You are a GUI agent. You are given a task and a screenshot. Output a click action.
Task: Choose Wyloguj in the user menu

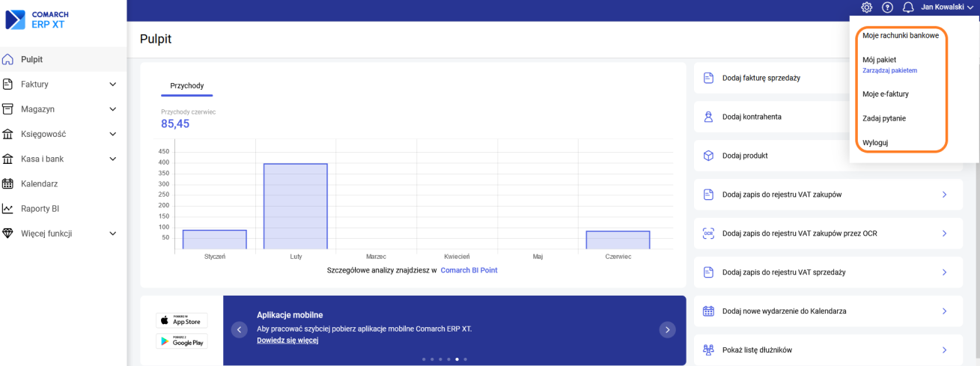(x=875, y=142)
